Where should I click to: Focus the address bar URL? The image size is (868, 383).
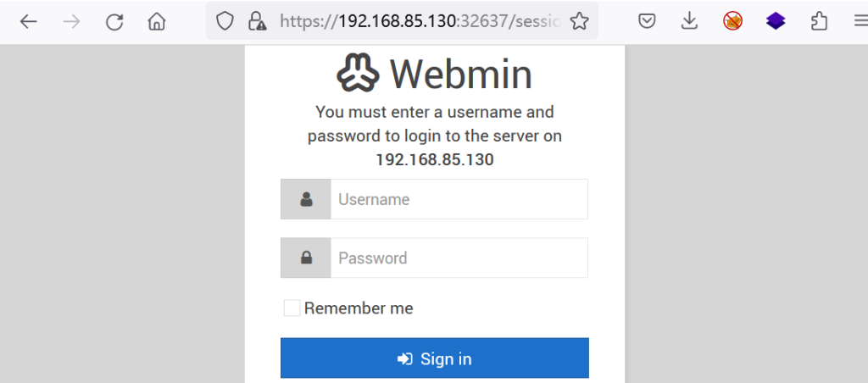pyautogui.click(x=420, y=21)
